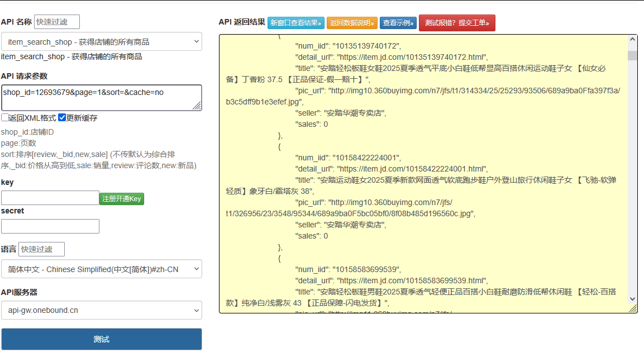Click the detail_url for item 10135139740172
This screenshot has height=352, width=644.
(412, 57)
